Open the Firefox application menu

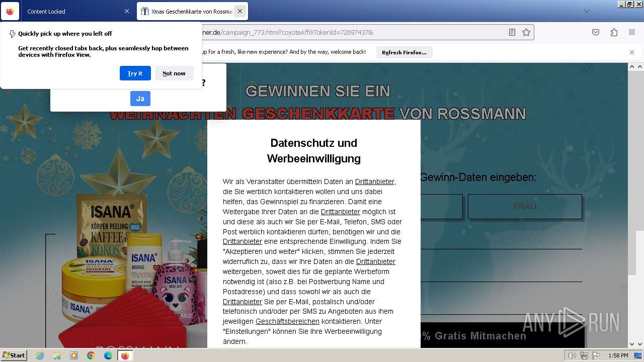pos(632,32)
